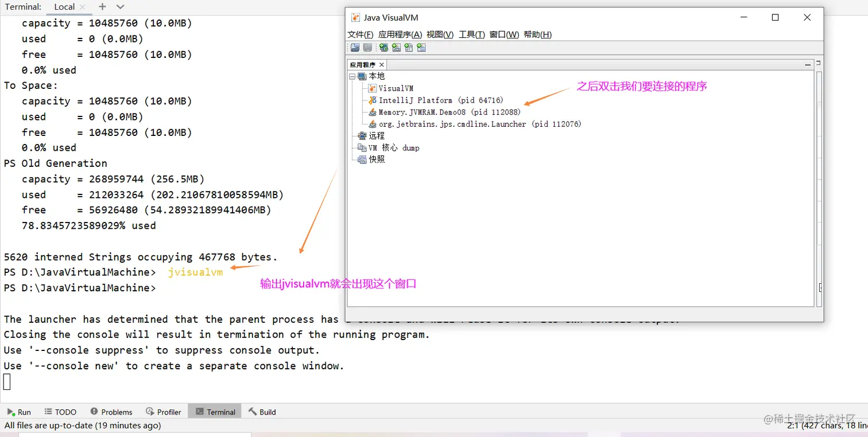Open the TODO tool window
The width and height of the screenshot is (868, 437).
[x=60, y=412]
